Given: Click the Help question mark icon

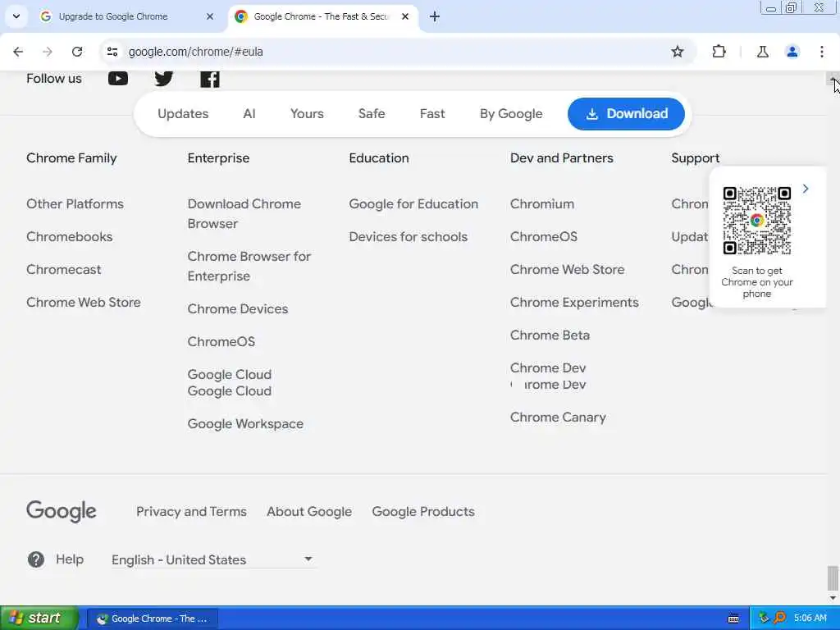Looking at the screenshot, I should coord(36,559).
